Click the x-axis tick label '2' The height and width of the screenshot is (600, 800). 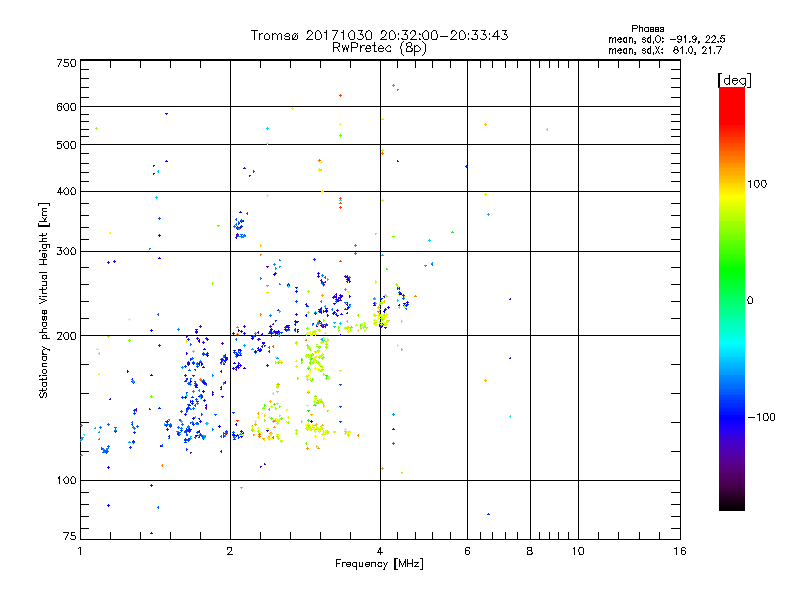(230, 551)
